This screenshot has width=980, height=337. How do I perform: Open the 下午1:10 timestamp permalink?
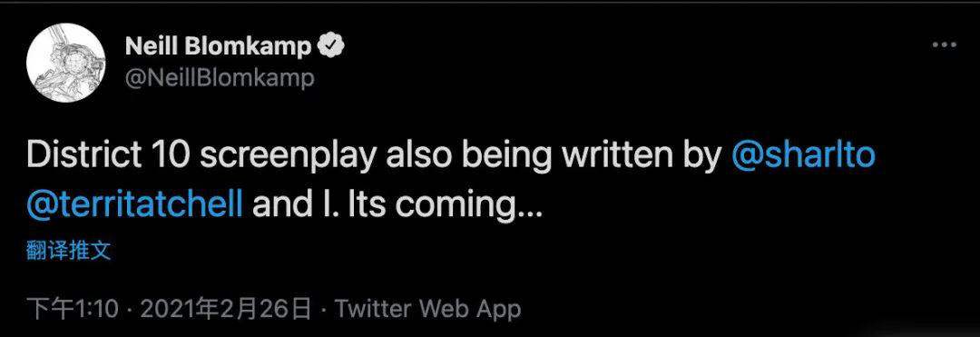pyautogui.click(x=73, y=309)
